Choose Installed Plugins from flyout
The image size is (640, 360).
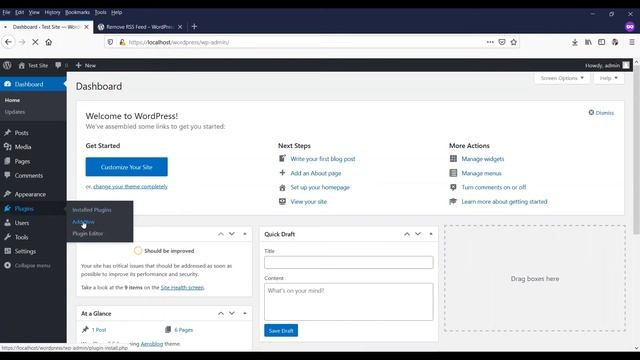92,210
